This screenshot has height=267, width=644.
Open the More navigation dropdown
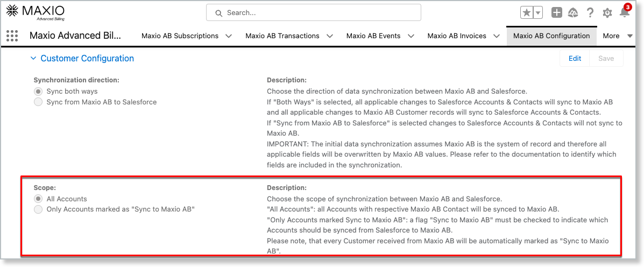pos(617,36)
